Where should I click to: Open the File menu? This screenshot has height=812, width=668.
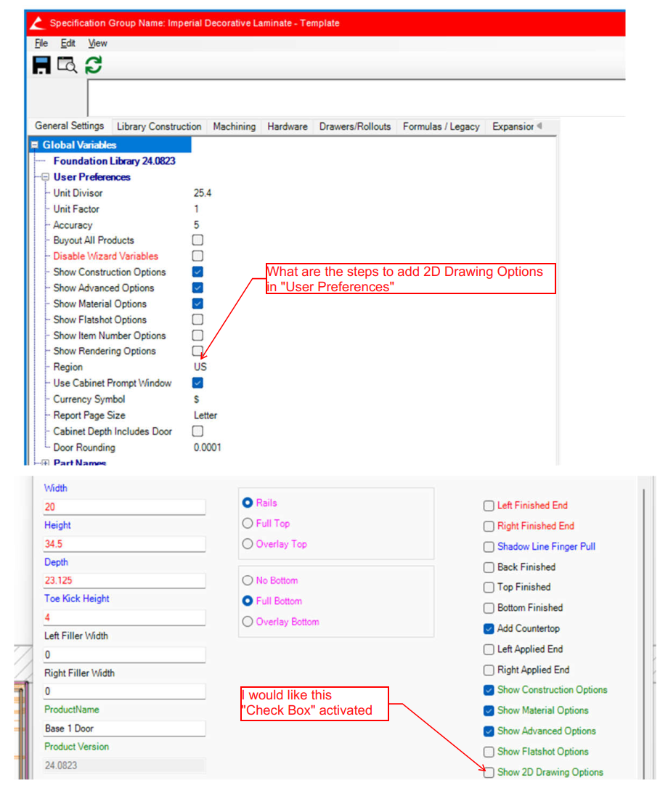pyautogui.click(x=41, y=44)
